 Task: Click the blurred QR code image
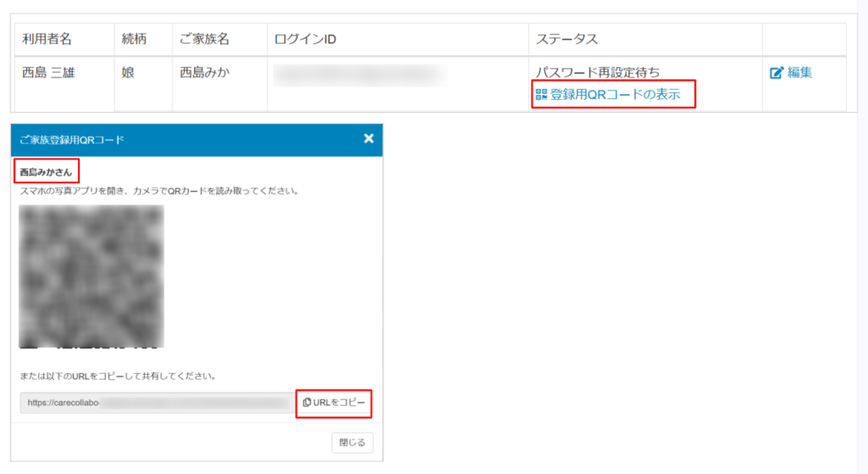pos(92,276)
